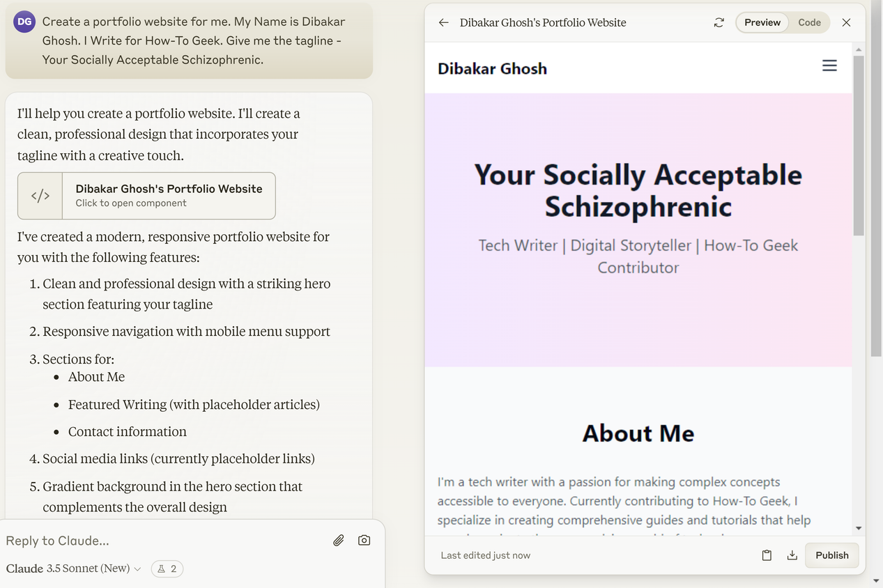The height and width of the screenshot is (588, 883).
Task: Switch to the Preview view
Action: pyautogui.click(x=762, y=22)
